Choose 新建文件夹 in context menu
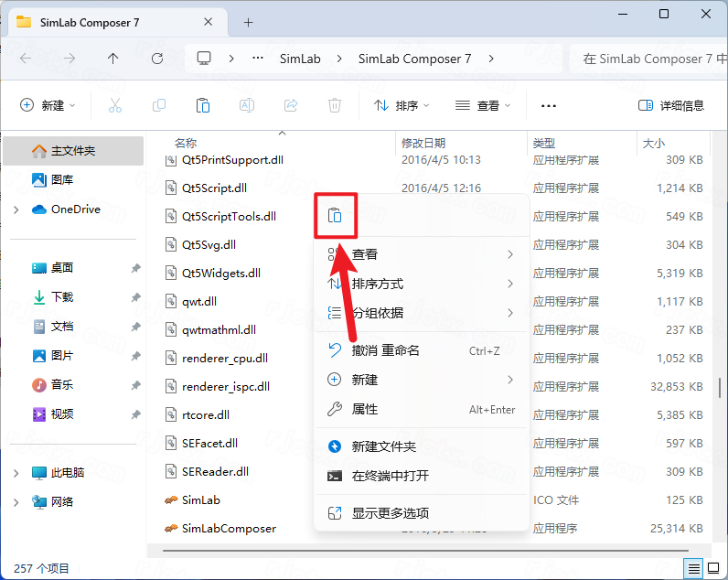 422,446
